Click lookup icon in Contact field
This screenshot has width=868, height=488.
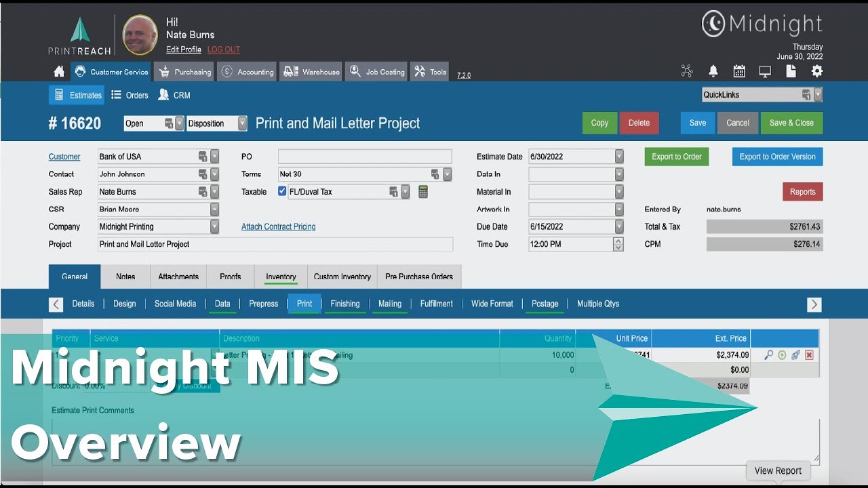pos(203,174)
